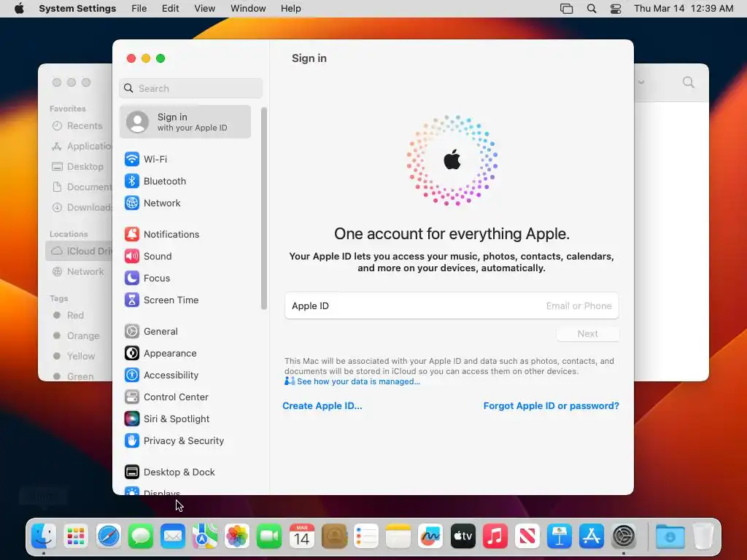Open Reminders app in the Dock

[x=366, y=536]
